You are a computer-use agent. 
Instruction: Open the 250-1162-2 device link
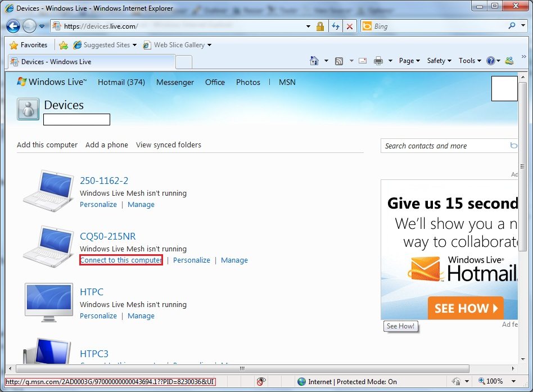pyautogui.click(x=104, y=181)
